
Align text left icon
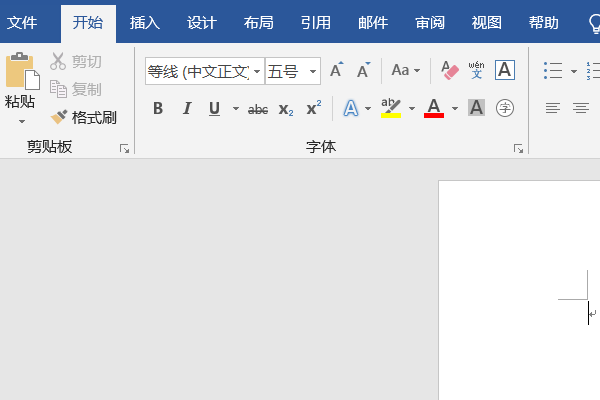pos(553,108)
